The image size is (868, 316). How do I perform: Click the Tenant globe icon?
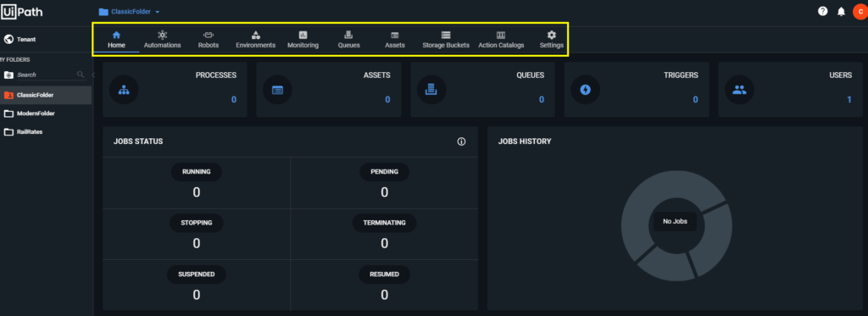[8, 39]
